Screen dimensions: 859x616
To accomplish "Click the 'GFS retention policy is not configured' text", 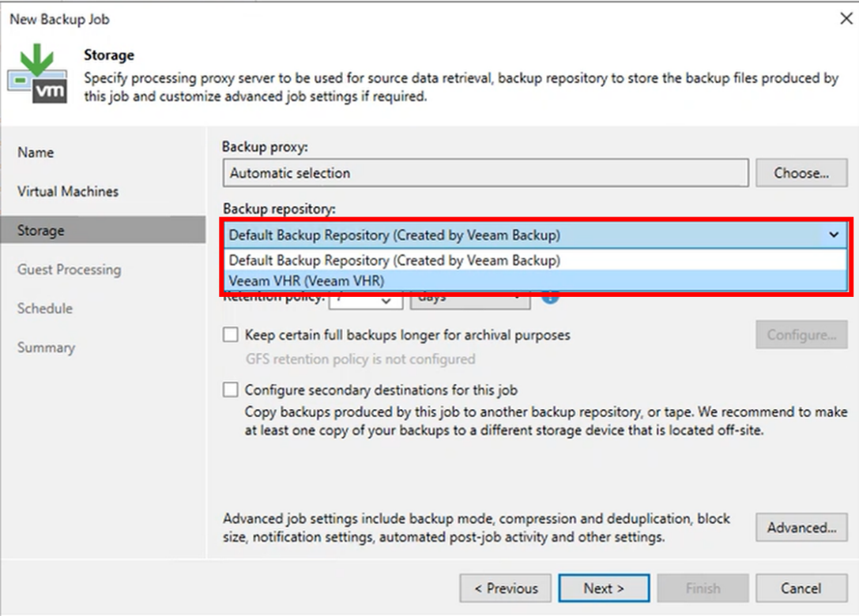I will tap(360, 359).
